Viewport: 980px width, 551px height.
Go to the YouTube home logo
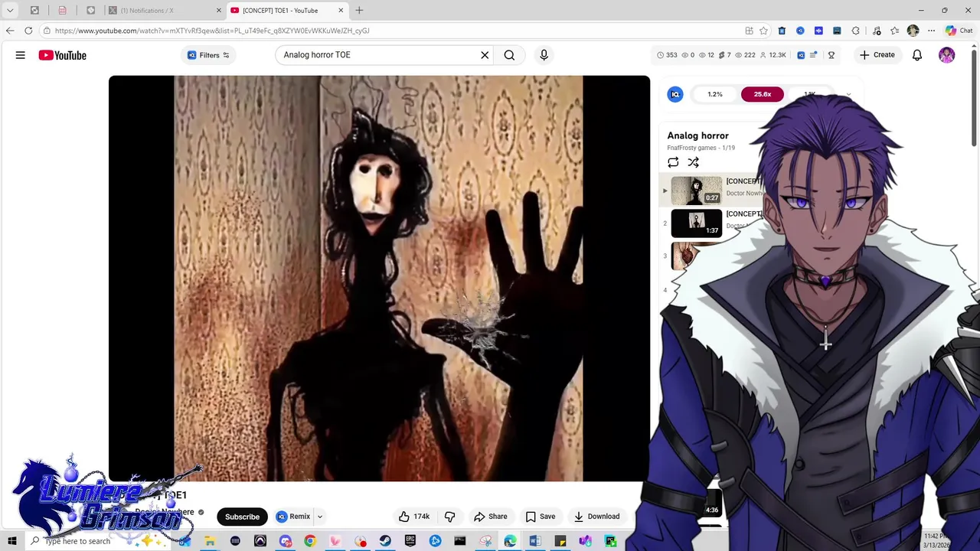point(62,55)
